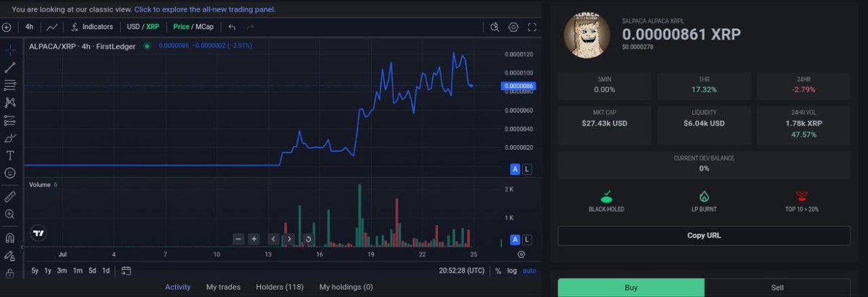868x297 pixels.
Task: Enter fullscreen chart mode
Action: point(532,27)
